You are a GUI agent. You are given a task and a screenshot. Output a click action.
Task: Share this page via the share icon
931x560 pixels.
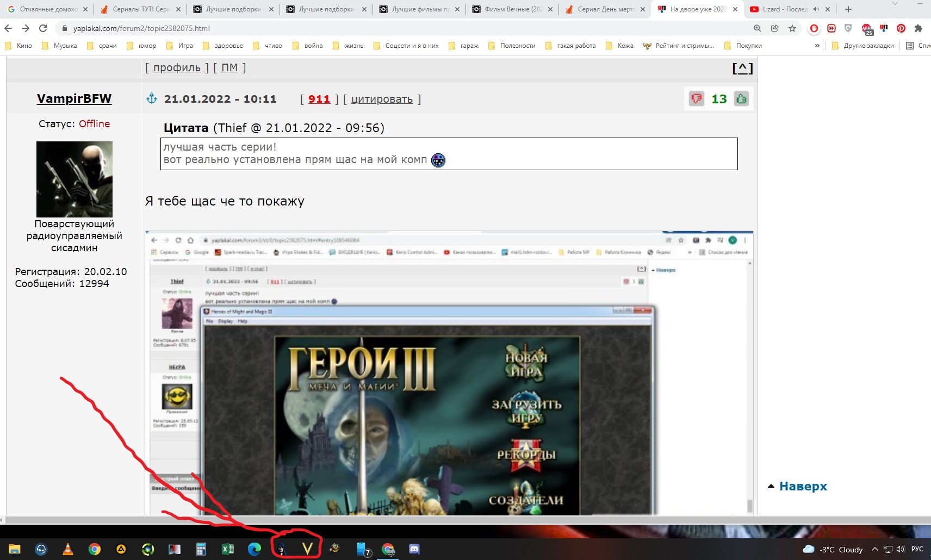775,28
